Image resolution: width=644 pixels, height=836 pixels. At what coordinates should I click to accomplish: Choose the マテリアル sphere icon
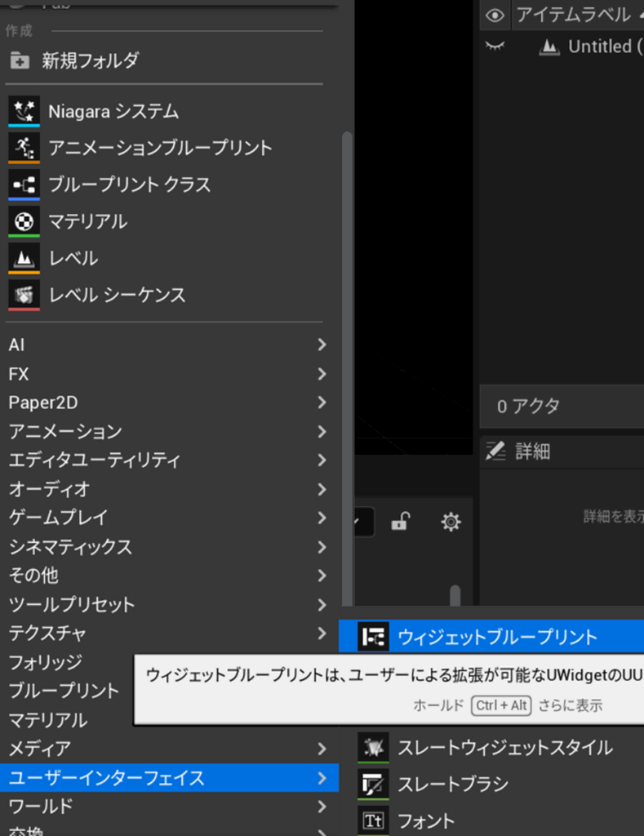pos(24,221)
